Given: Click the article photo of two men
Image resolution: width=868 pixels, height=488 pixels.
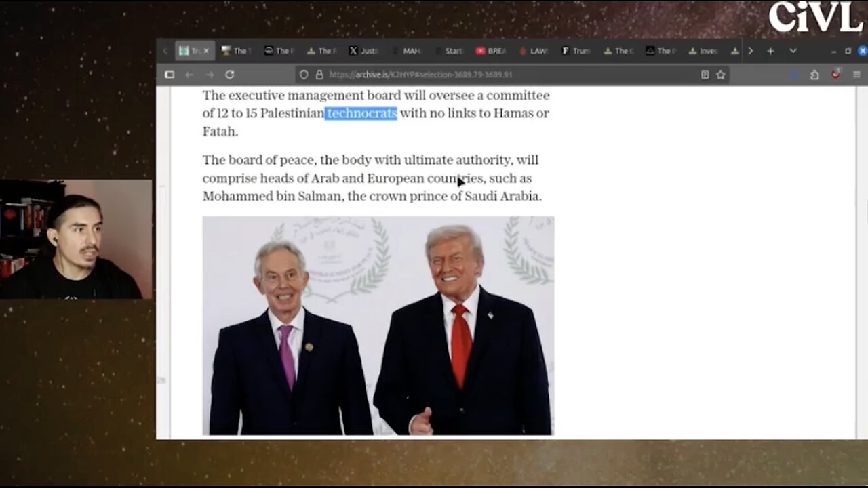Looking at the screenshot, I should pyautogui.click(x=378, y=325).
